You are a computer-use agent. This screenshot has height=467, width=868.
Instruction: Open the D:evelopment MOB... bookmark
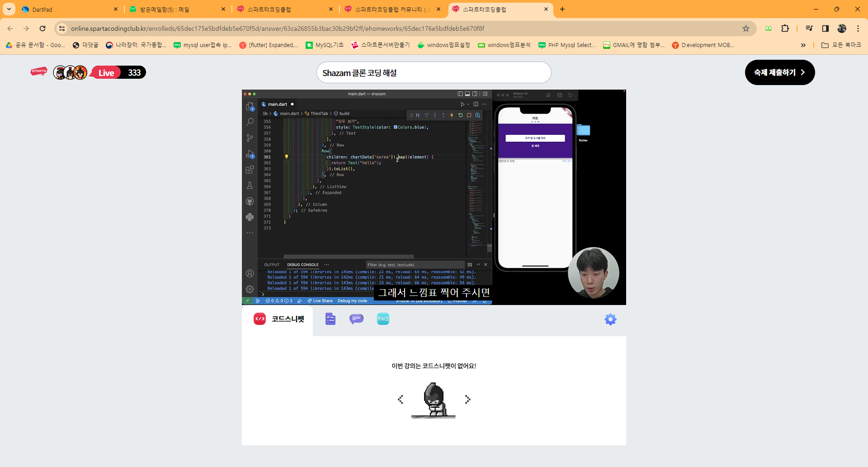pyautogui.click(x=703, y=45)
